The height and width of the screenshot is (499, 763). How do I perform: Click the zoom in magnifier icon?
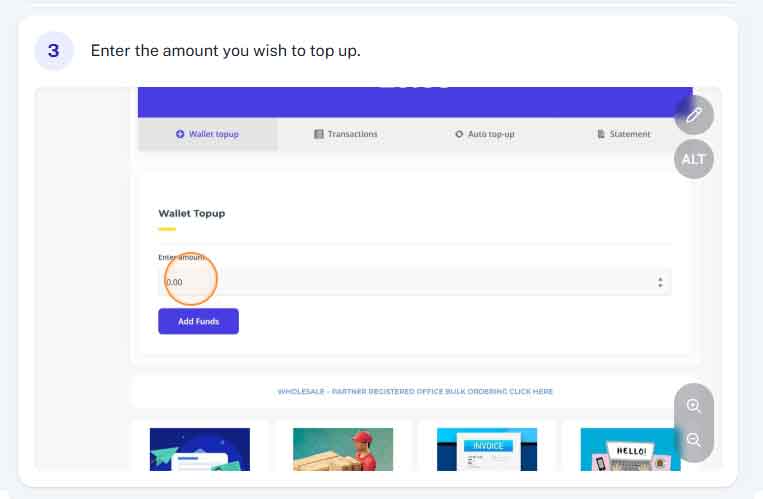pyautogui.click(x=694, y=406)
